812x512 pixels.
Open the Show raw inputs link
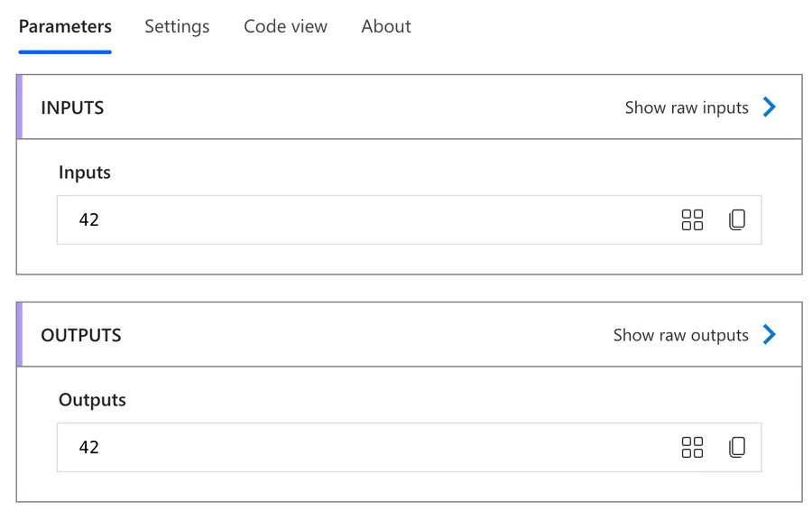[687, 107]
